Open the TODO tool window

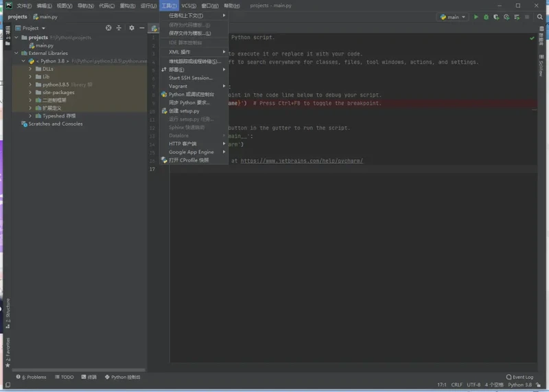coord(64,377)
